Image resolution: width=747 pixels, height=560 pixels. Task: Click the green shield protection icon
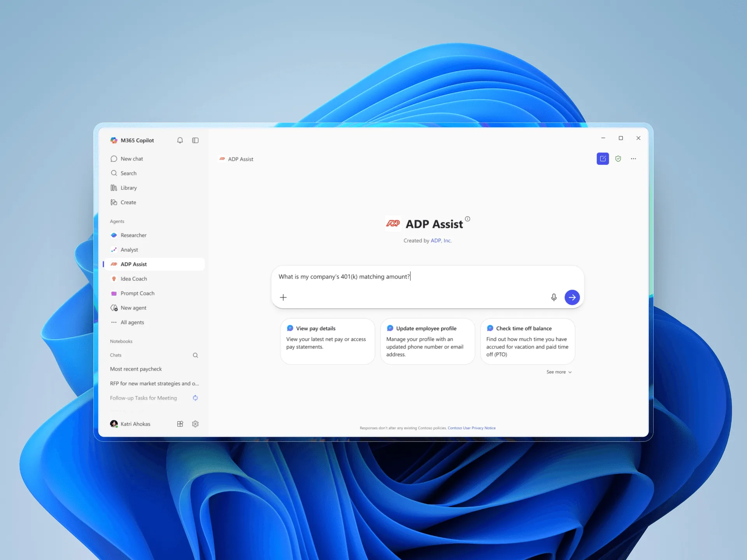[618, 159]
